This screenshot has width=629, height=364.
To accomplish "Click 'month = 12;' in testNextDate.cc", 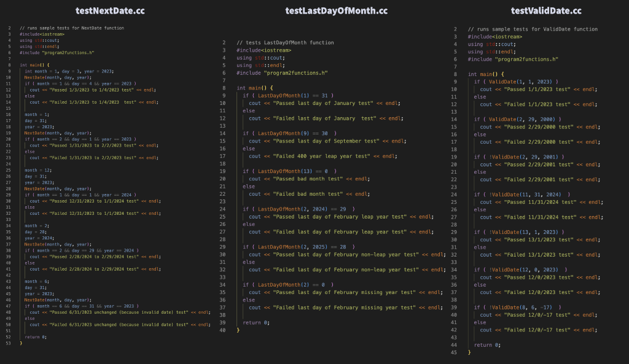I will coord(38,171).
